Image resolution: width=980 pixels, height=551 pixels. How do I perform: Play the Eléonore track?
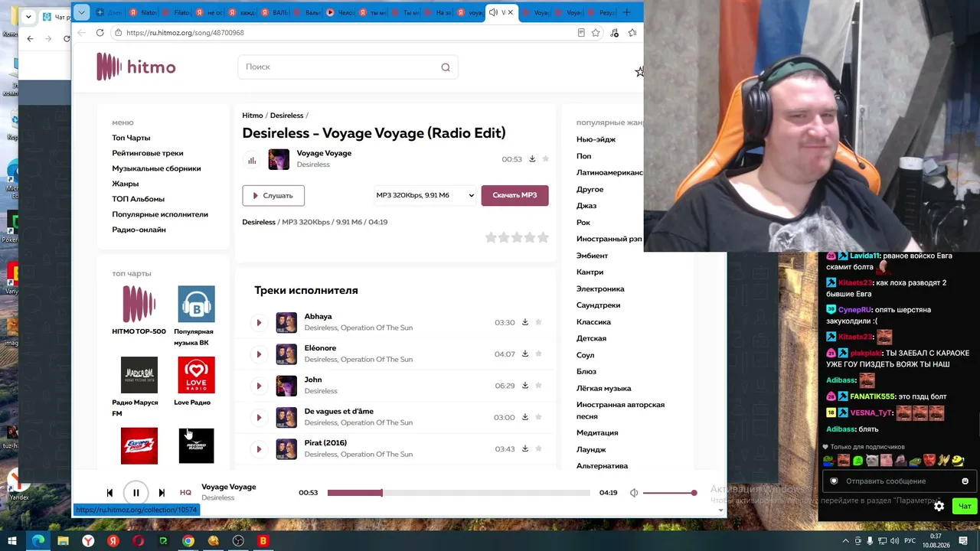(259, 354)
